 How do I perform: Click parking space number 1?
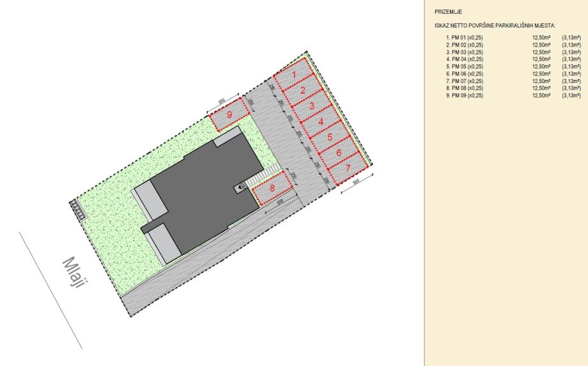coord(293,75)
